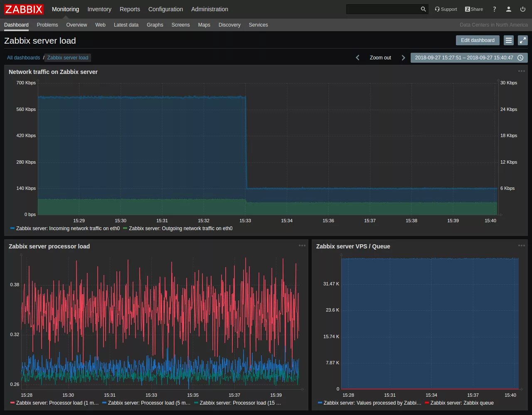Open the time range selector 2018-09-27
Image resolution: width=532 pixels, height=415 pixels.
click(469, 58)
